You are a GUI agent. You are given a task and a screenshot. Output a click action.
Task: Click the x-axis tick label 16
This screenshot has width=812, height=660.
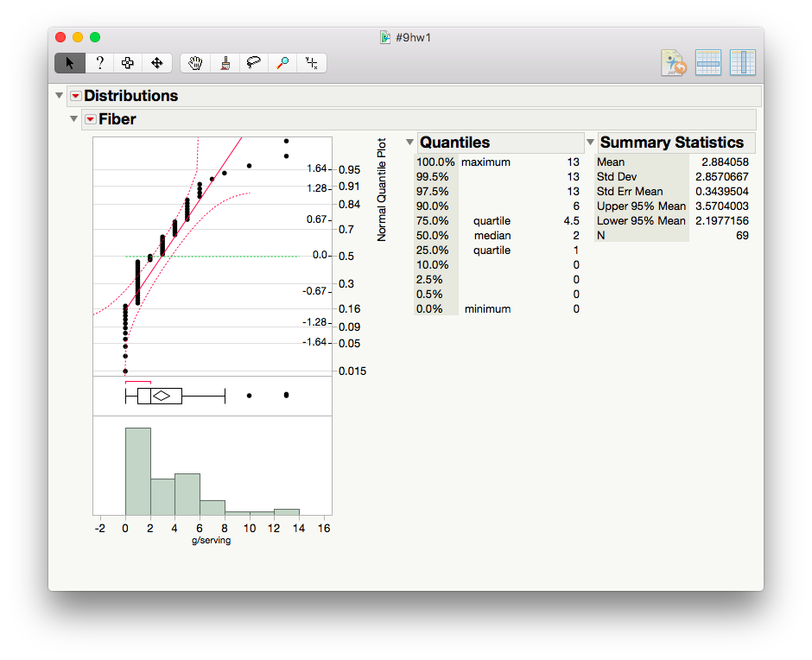324,528
